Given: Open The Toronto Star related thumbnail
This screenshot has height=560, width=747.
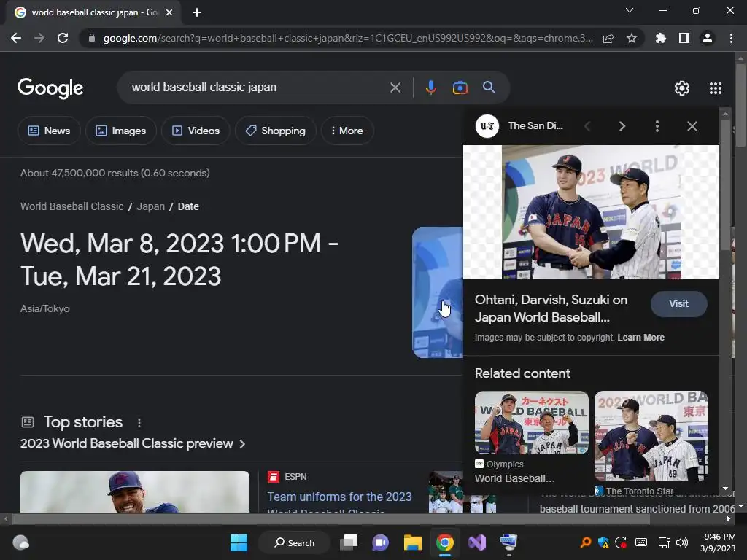Looking at the screenshot, I should coord(651,436).
